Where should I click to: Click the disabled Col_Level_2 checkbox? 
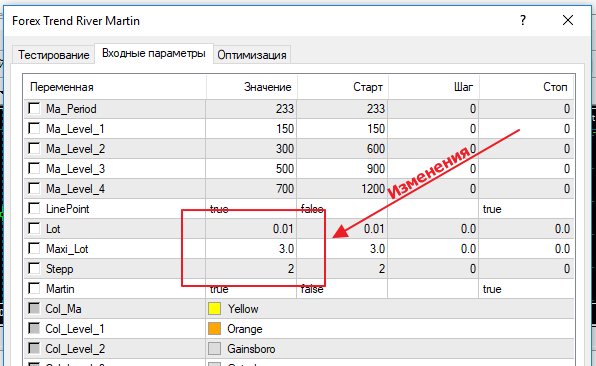[34, 349]
